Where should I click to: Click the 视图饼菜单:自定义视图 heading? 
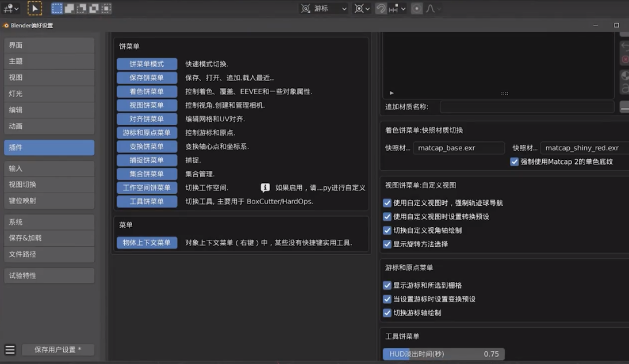(420, 185)
